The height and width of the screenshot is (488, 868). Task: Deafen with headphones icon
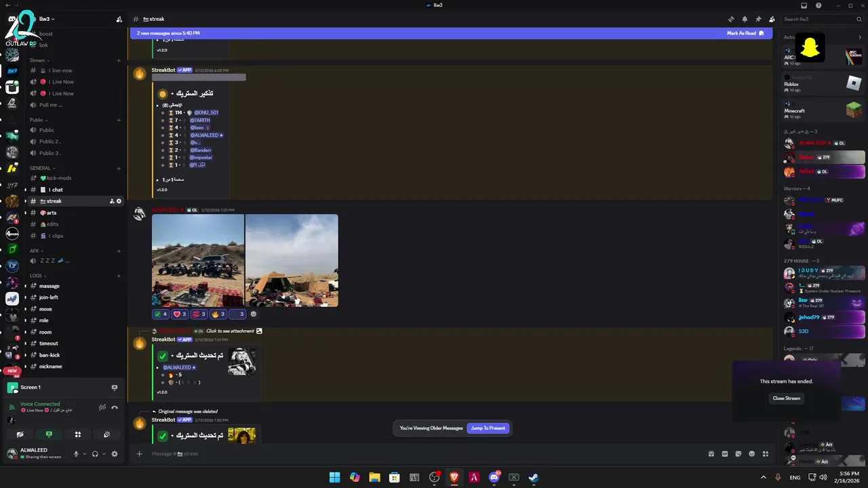pos(95,454)
